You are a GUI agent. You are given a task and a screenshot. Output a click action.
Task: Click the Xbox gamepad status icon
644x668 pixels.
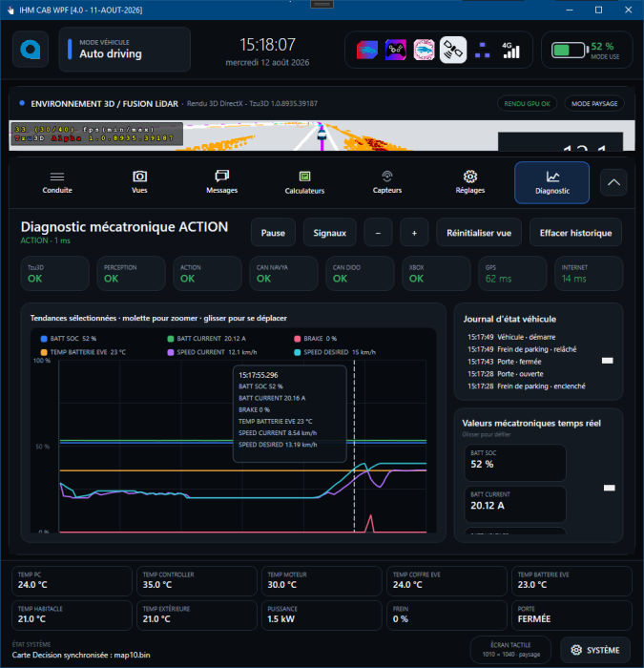(396, 51)
